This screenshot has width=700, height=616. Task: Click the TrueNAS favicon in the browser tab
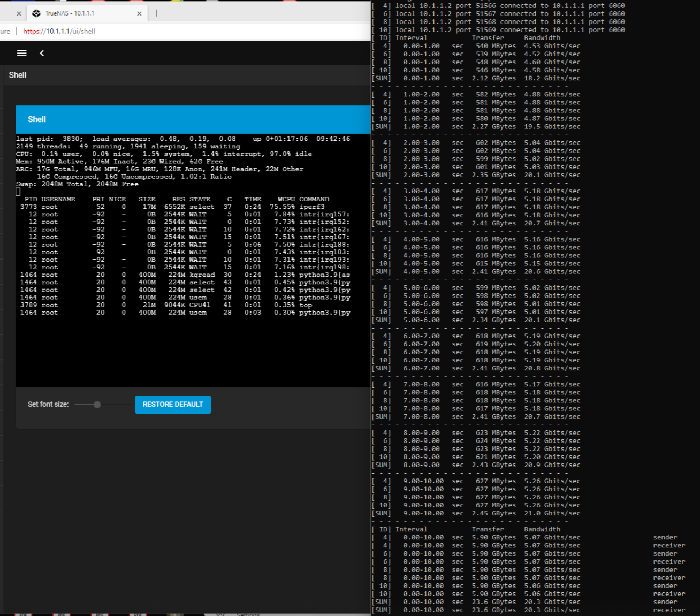pos(36,13)
